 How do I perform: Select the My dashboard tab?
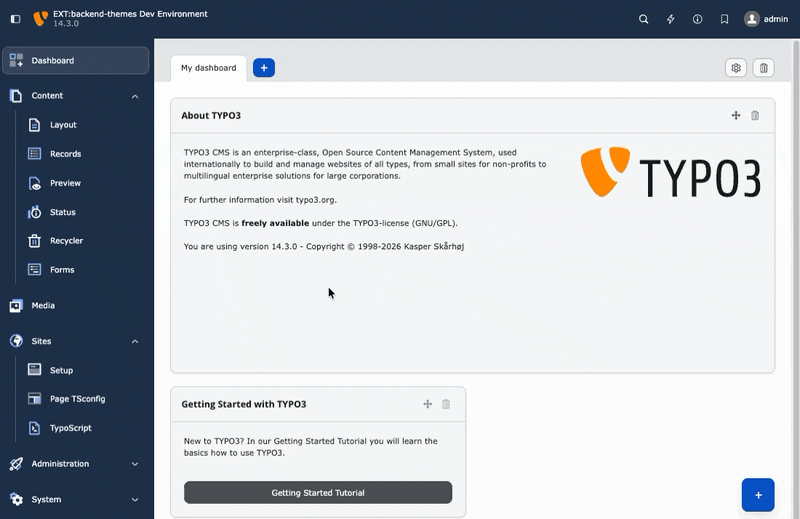pos(209,68)
